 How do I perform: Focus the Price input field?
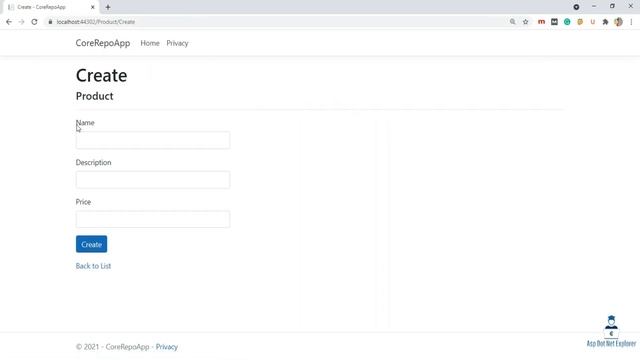point(153,219)
